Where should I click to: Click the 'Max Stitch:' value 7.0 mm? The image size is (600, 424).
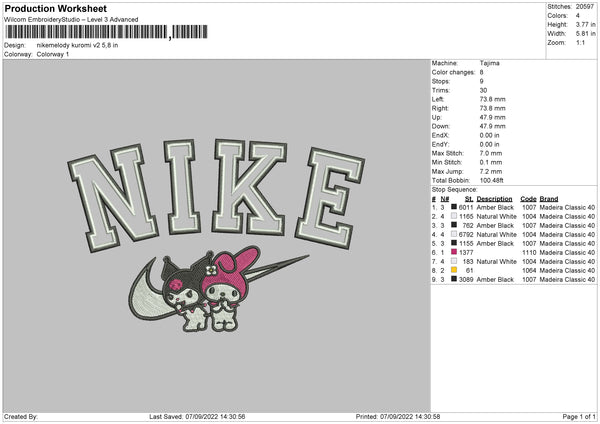point(491,153)
